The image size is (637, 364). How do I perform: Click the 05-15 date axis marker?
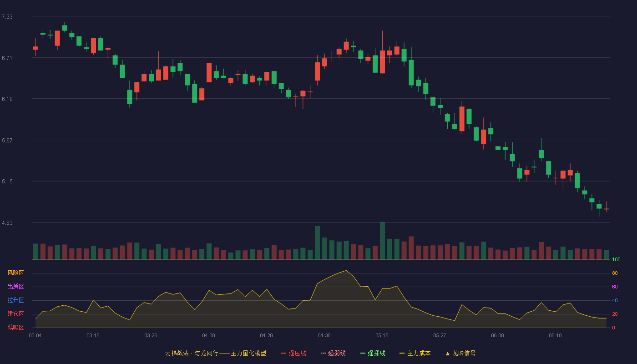tap(382, 335)
